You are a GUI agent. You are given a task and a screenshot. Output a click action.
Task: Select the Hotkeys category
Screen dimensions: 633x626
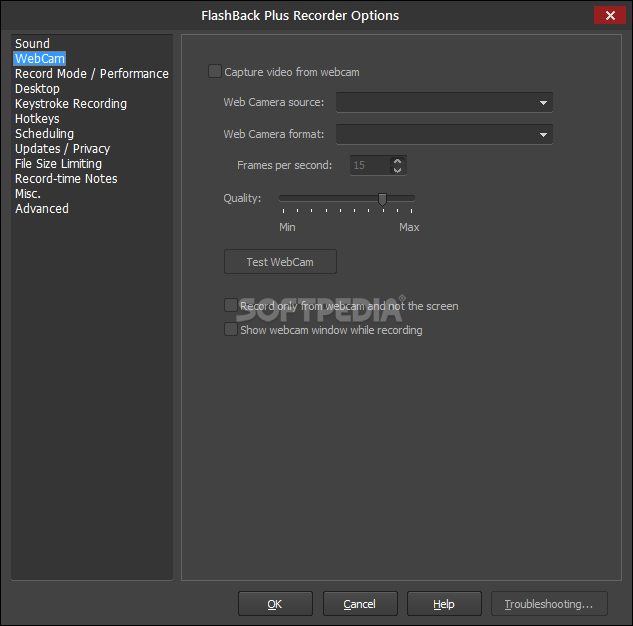click(37, 119)
